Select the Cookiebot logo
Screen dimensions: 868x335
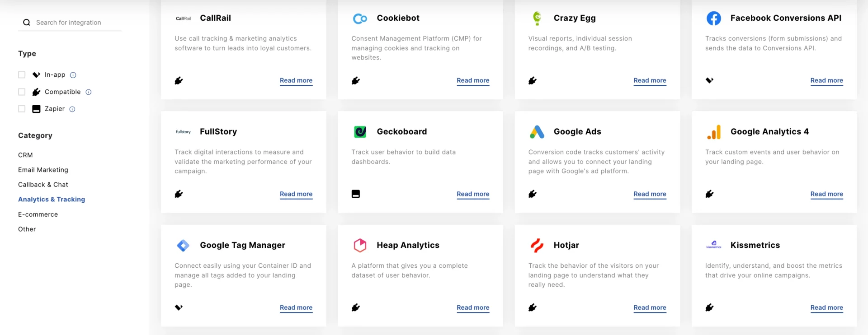360,19
